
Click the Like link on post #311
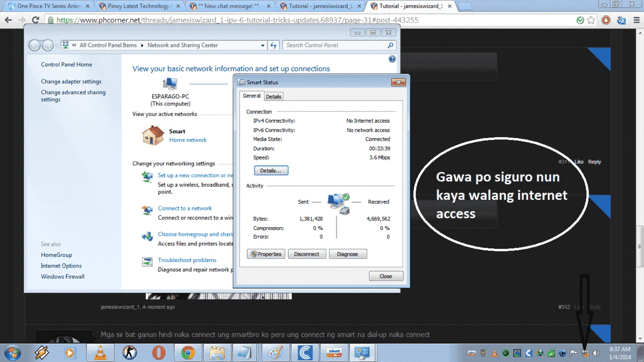(x=579, y=162)
